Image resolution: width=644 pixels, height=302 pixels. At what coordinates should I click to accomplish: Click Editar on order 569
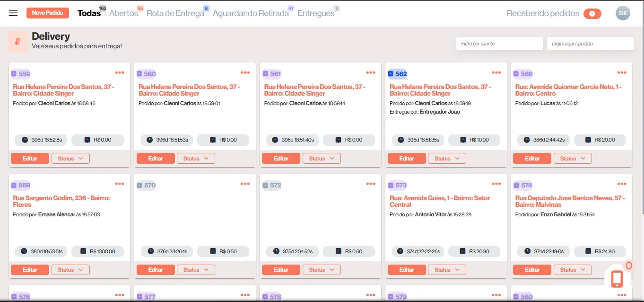click(x=30, y=270)
